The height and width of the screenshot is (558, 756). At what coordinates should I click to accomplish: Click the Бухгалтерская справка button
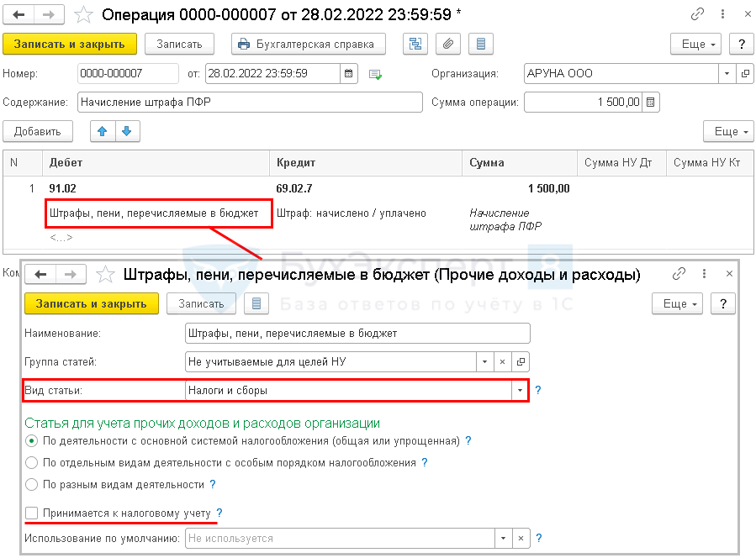tap(308, 44)
